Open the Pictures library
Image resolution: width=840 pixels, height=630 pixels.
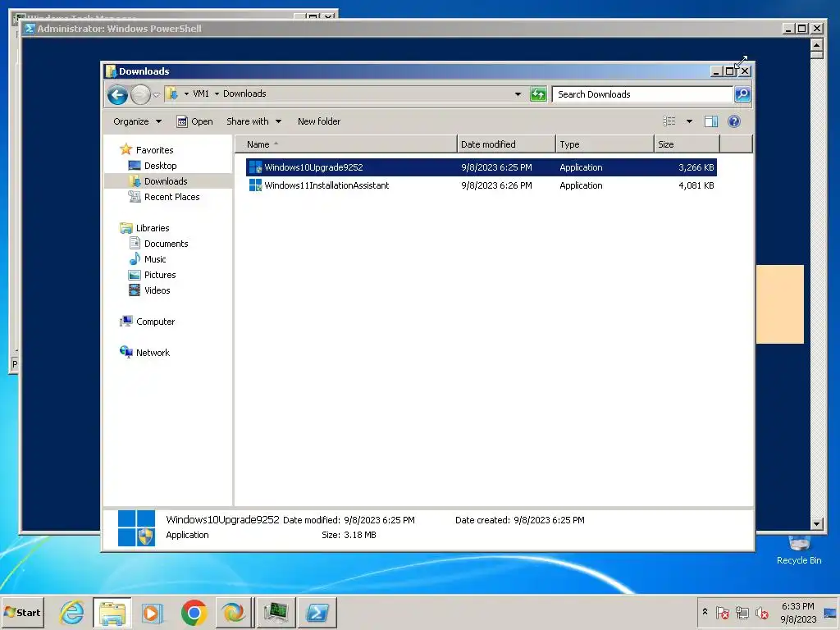click(152, 275)
